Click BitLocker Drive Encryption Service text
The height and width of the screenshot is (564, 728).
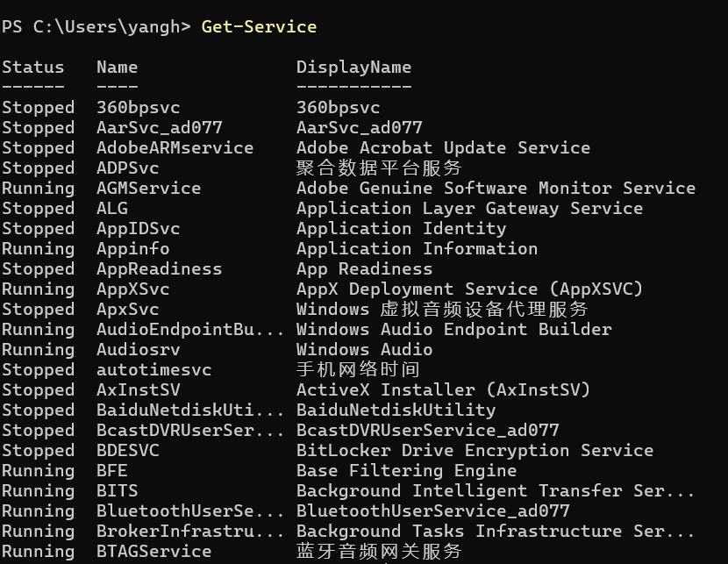point(475,450)
